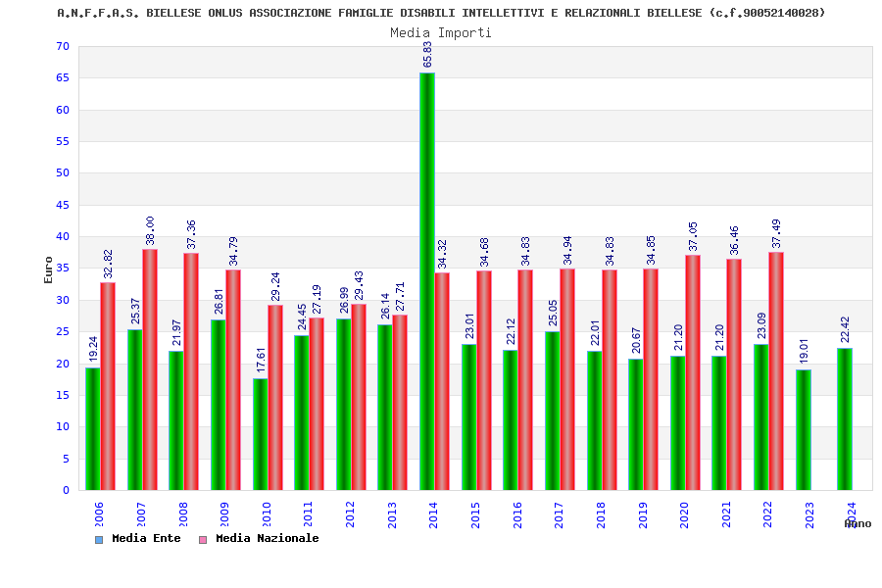The height and width of the screenshot is (588, 882).
Task: Click the 70 y-axis tick label
Action: (63, 46)
